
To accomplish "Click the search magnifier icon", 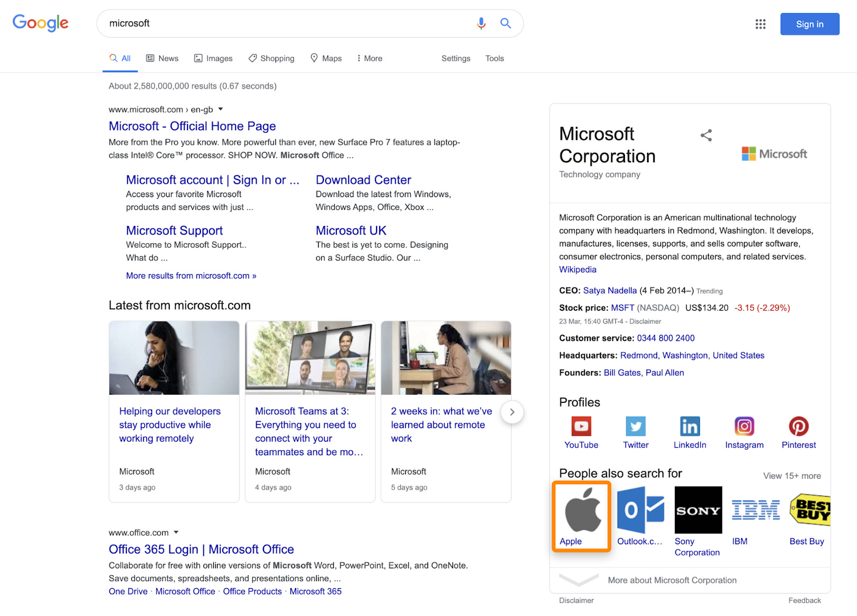I will point(505,23).
